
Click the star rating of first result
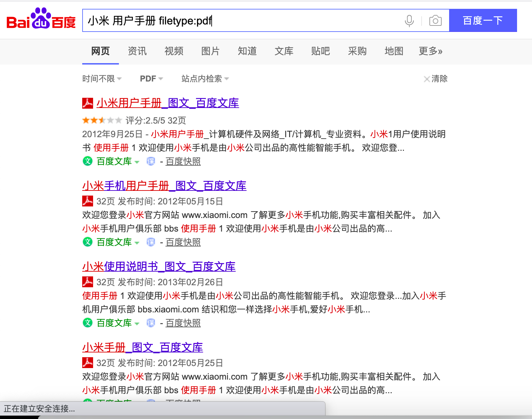click(102, 120)
